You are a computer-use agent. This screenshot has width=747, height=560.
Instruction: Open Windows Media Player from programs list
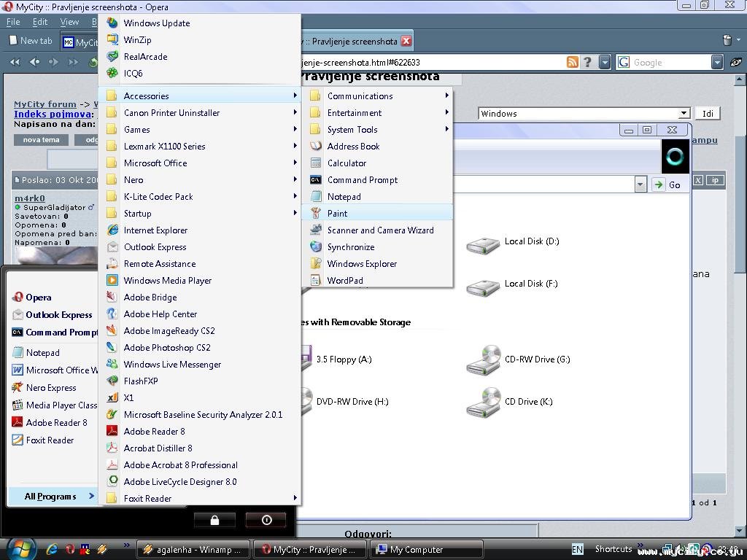pos(167,281)
